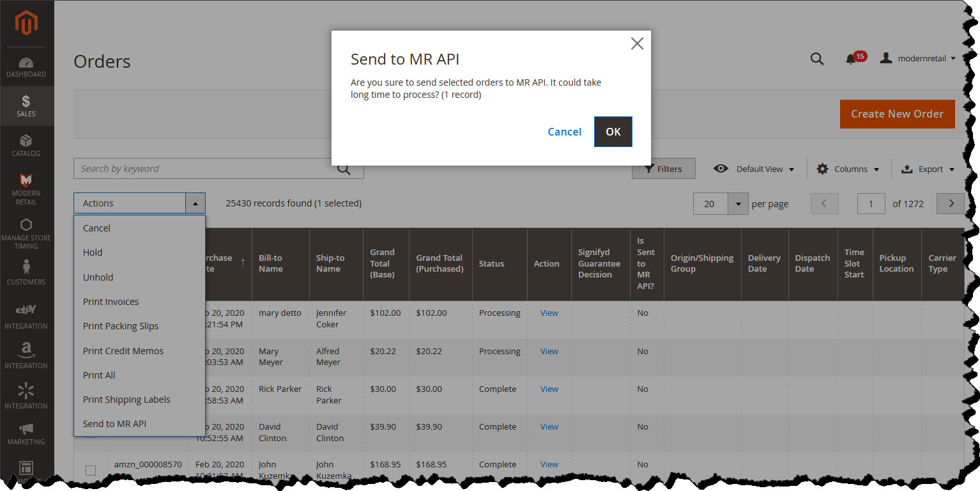The image size is (980, 491).
Task: Sort by Origin/Shipping Group column
Action: pos(702,263)
